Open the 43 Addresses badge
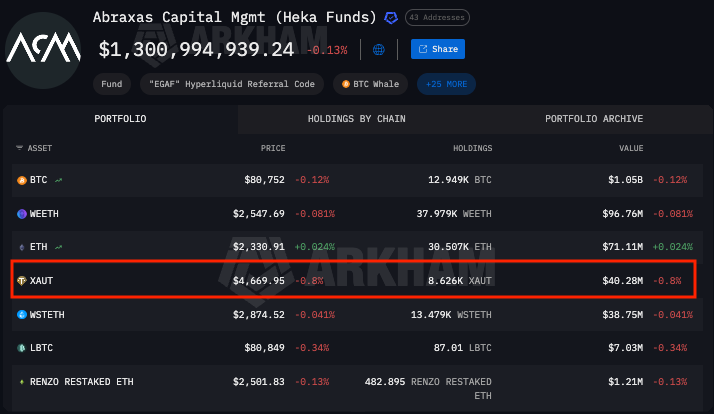Image resolution: width=714 pixels, height=414 pixels. (437, 17)
